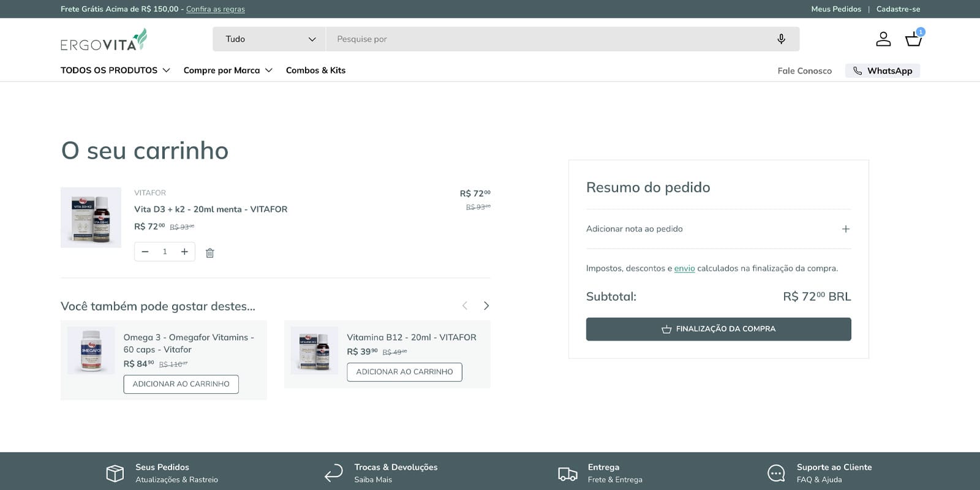The height and width of the screenshot is (490, 980).
Task: Expand TODOS OS PRODUTOS menu
Action: click(x=115, y=70)
